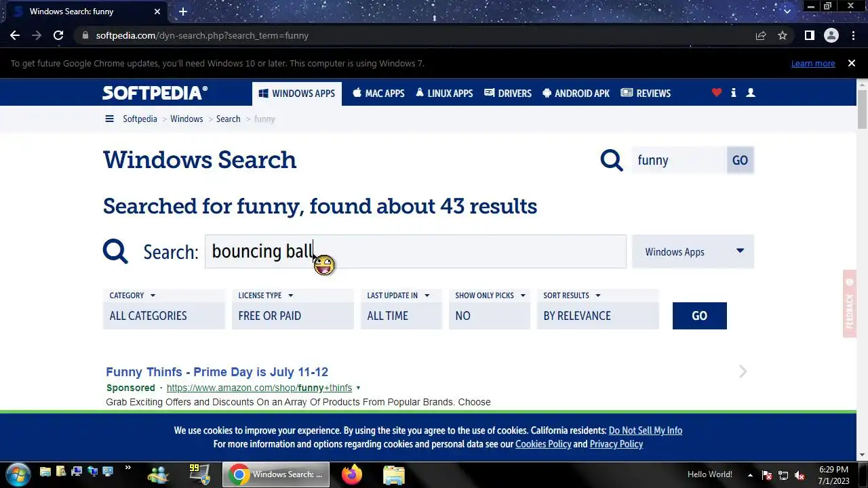Click taskbar clock showing 6:29 PM
The width and height of the screenshot is (868, 488).
click(833, 475)
